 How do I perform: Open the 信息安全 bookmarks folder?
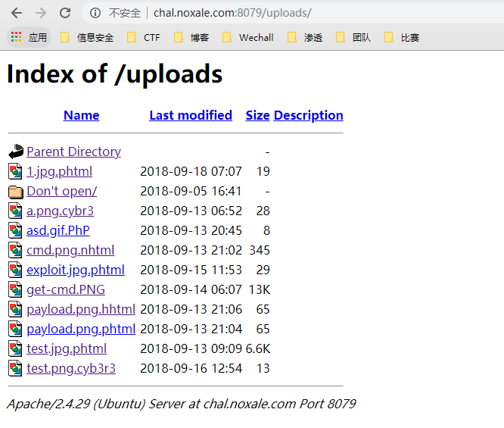(x=87, y=37)
